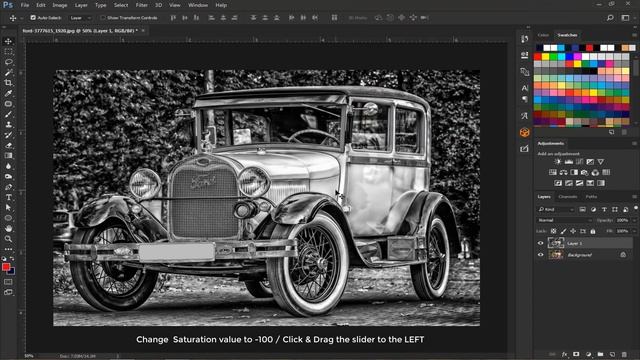Switch to the Paths tab
Image resolution: width=640 pixels, height=360 pixels.
pos(591,197)
